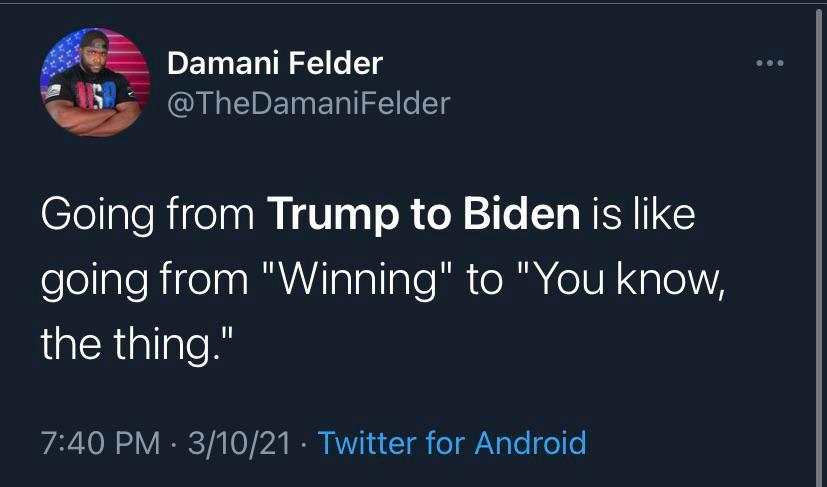The width and height of the screenshot is (827, 487).
Task: Click the words "is like" in the tweet
Action: tap(643, 215)
